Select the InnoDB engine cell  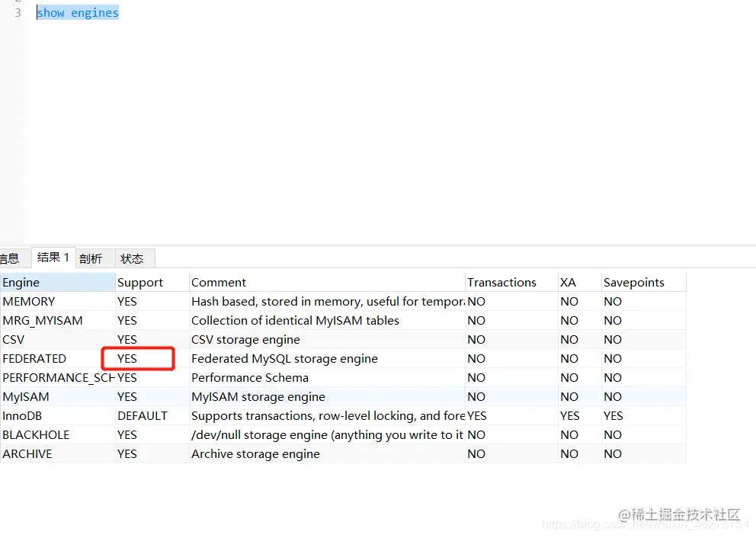tap(58, 415)
